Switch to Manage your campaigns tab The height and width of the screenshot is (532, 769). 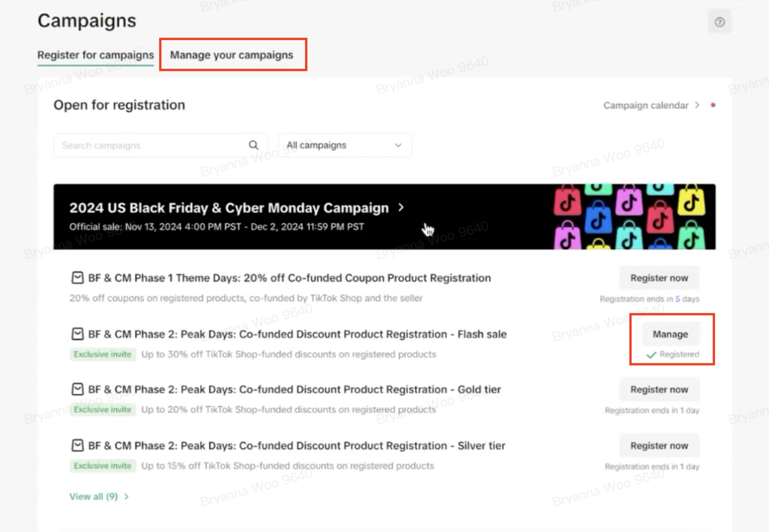232,55
